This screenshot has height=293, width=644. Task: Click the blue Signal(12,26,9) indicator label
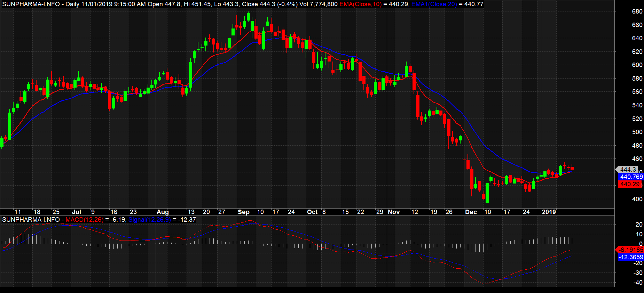[150, 220]
